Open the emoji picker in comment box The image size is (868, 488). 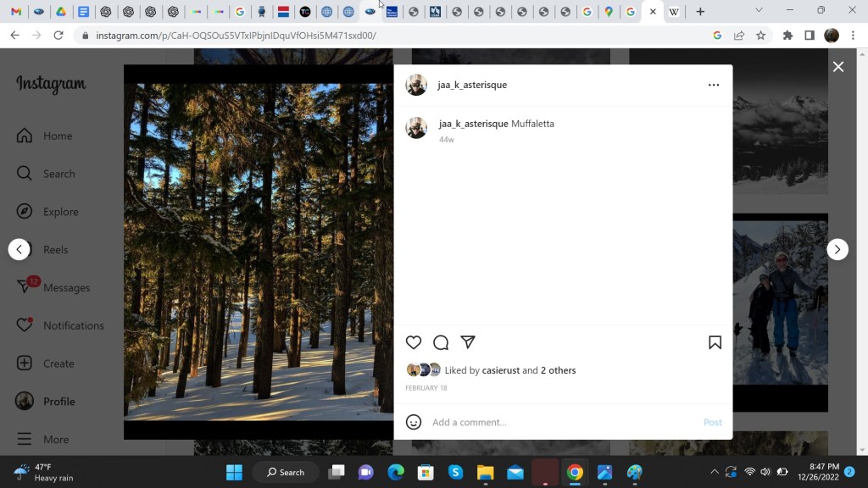click(414, 422)
